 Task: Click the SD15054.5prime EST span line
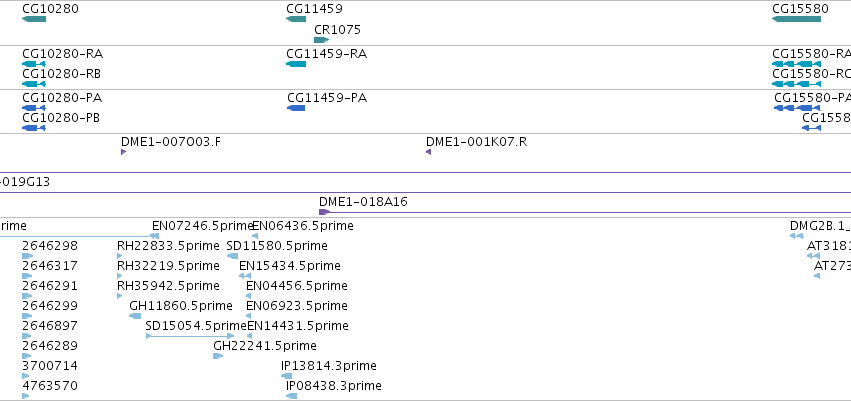click(190, 336)
